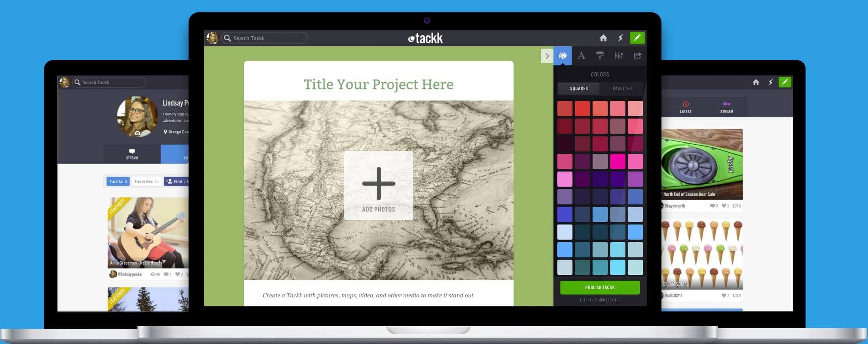Switch to the Squares color view
Viewport: 868px width, 344px height.
(x=578, y=89)
